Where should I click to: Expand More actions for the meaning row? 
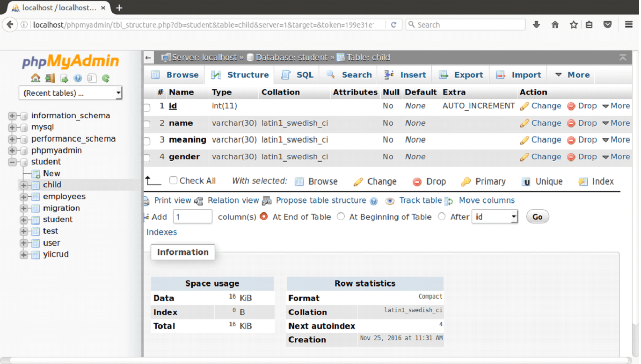[616, 140]
